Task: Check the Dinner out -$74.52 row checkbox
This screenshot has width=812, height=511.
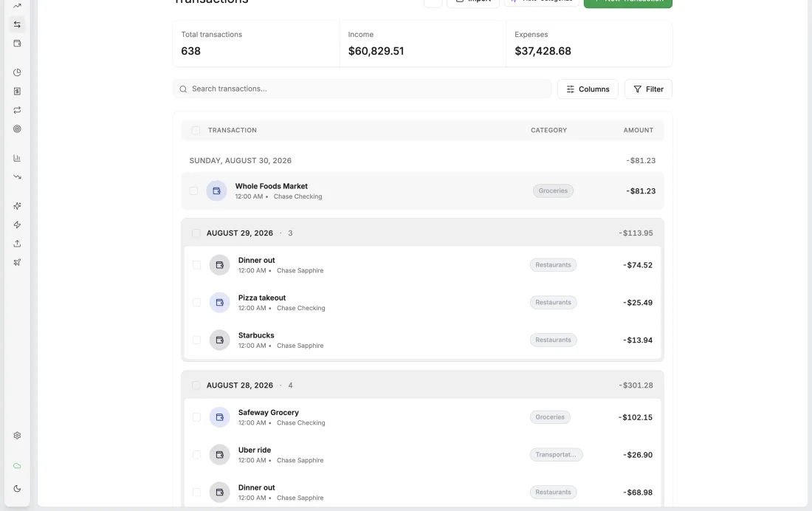Action: pos(197,265)
